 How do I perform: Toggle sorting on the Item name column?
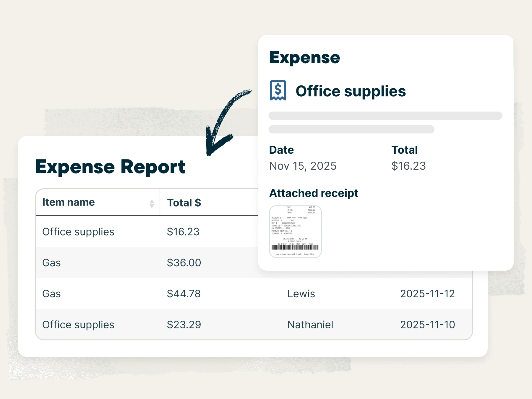click(x=152, y=202)
